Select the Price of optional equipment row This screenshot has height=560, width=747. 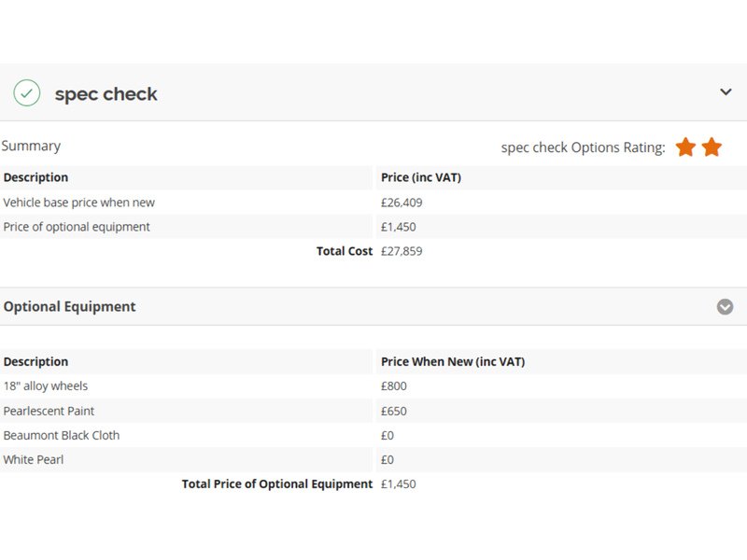pos(77,227)
